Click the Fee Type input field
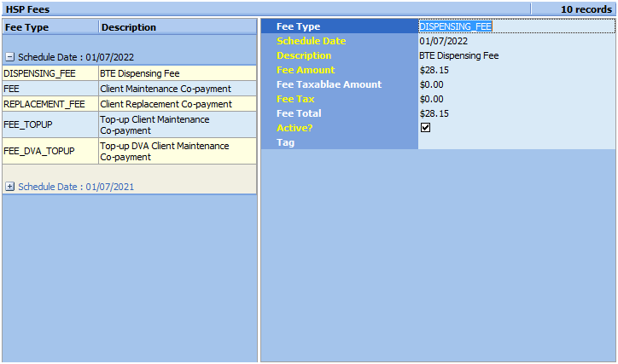618x364 pixels. tap(516, 26)
